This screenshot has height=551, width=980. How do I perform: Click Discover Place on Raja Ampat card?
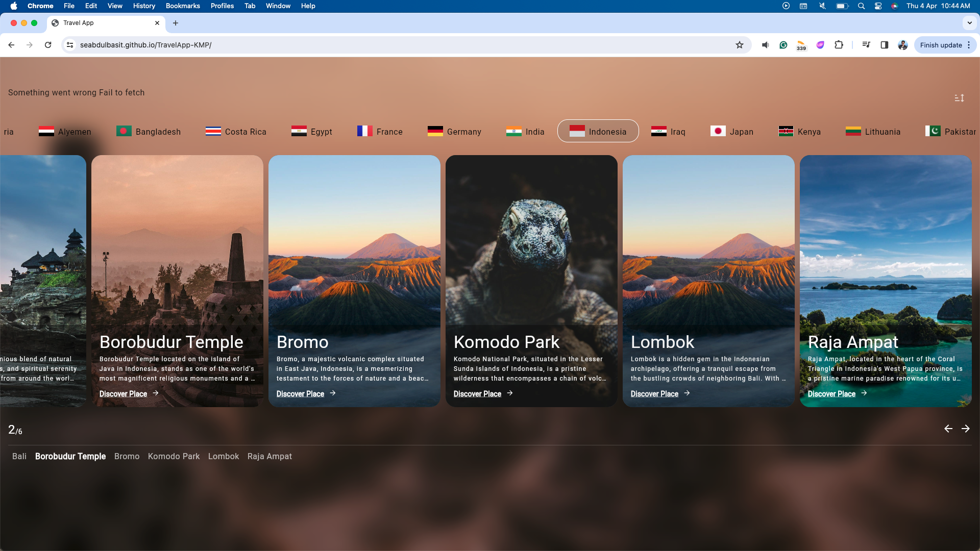pyautogui.click(x=837, y=394)
